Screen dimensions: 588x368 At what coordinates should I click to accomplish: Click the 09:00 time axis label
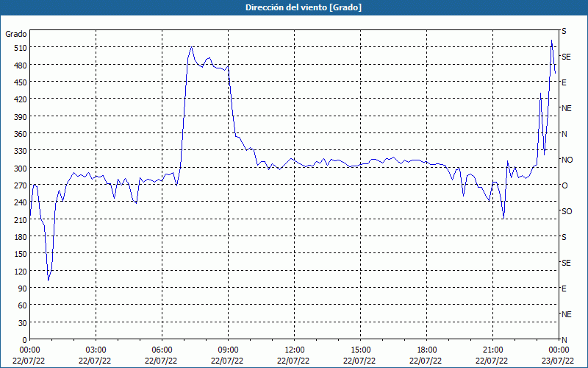(228, 350)
